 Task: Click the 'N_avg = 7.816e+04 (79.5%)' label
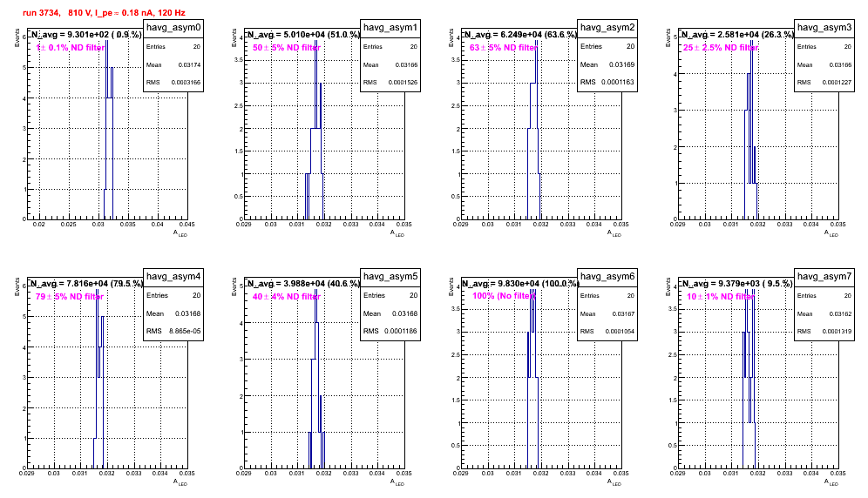[86, 284]
